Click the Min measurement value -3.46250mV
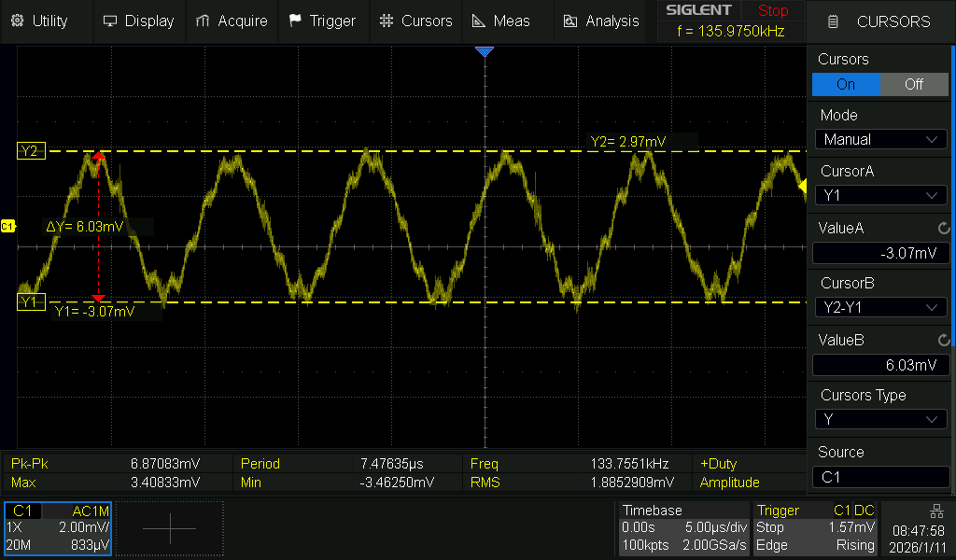The image size is (956, 560). tap(397, 483)
